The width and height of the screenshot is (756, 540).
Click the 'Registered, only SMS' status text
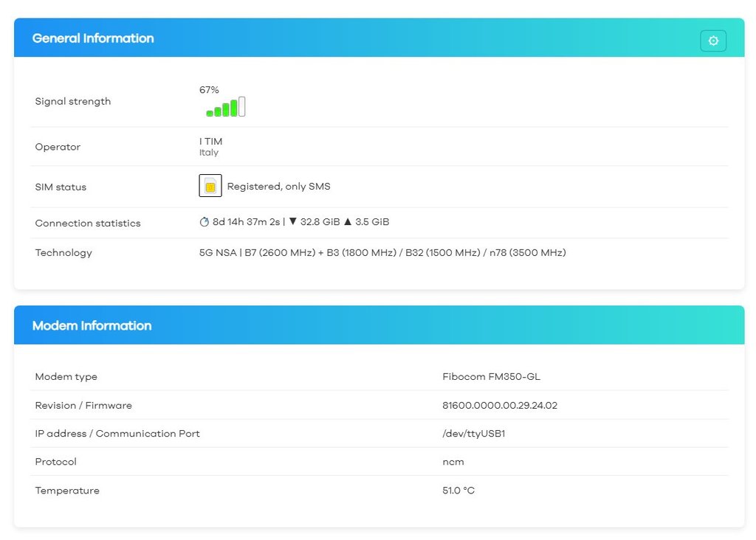pos(278,187)
